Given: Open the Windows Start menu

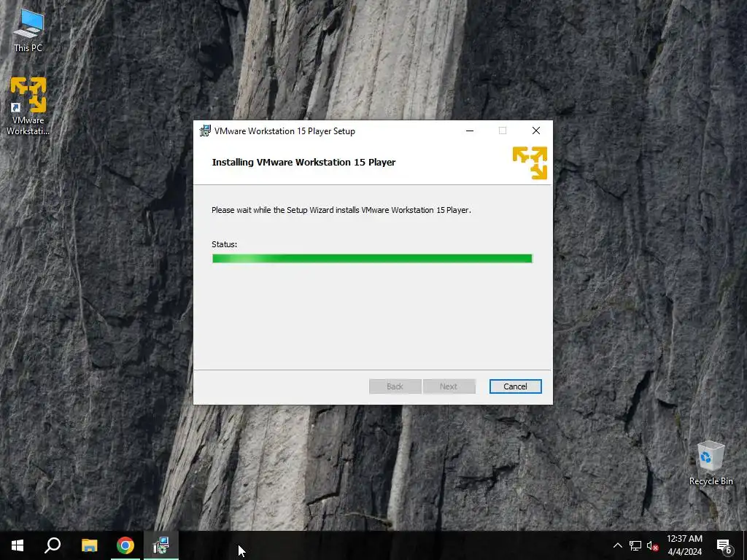Looking at the screenshot, I should pyautogui.click(x=18, y=545).
